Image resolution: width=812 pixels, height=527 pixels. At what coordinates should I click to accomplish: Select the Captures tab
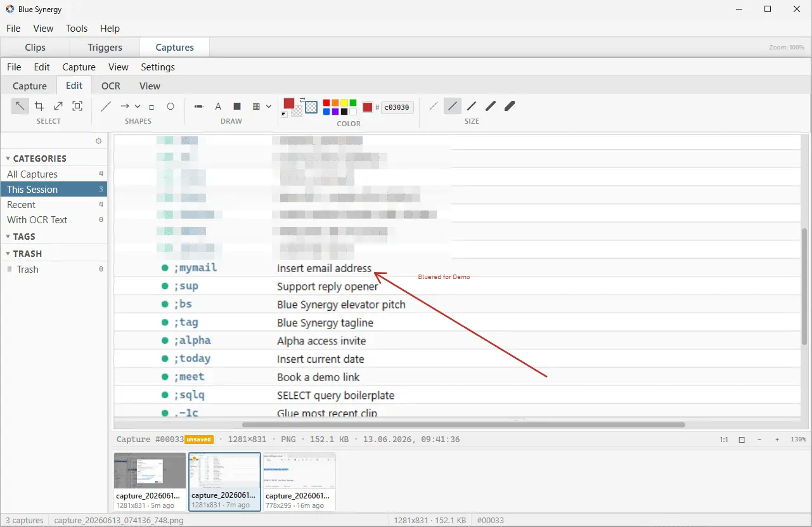[174, 48]
